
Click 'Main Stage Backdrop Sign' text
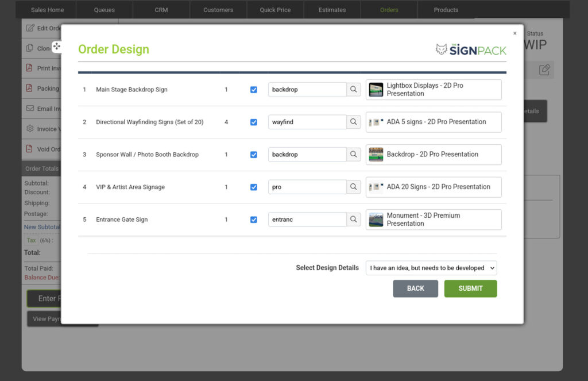coord(131,89)
